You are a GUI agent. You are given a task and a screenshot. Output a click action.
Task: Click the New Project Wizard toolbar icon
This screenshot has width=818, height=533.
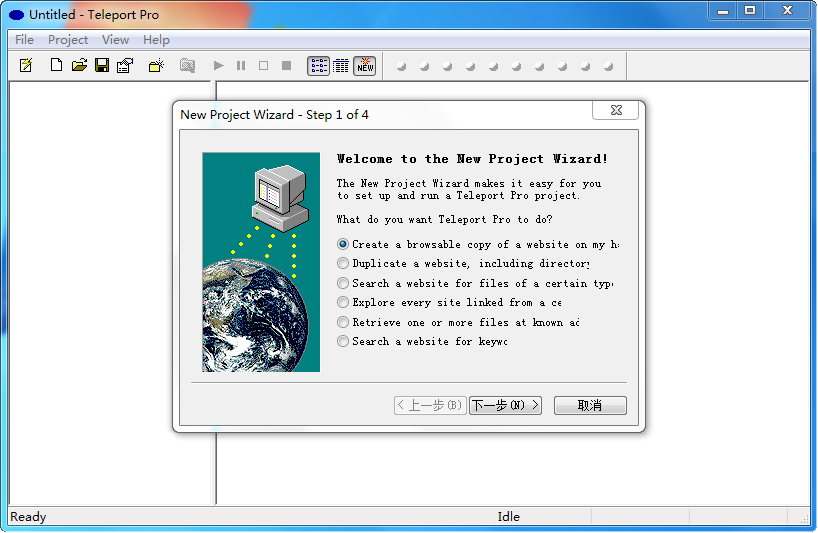coord(27,66)
